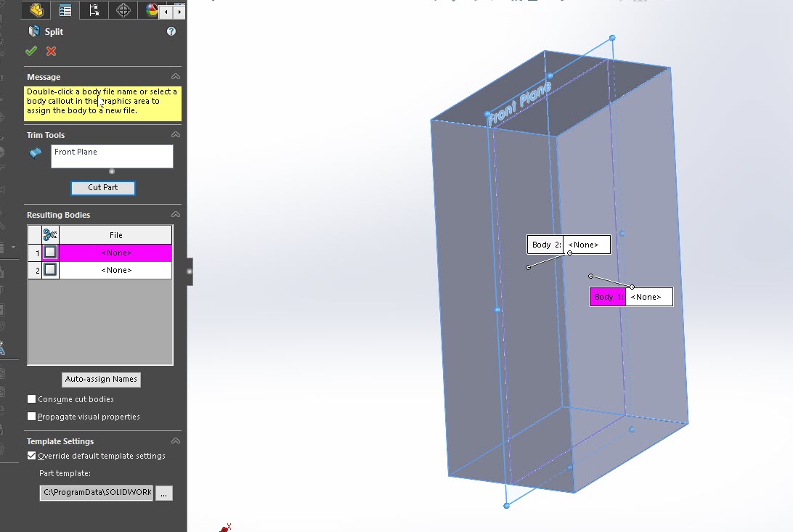Select Front Plane in Trim Tools box

pos(76,152)
